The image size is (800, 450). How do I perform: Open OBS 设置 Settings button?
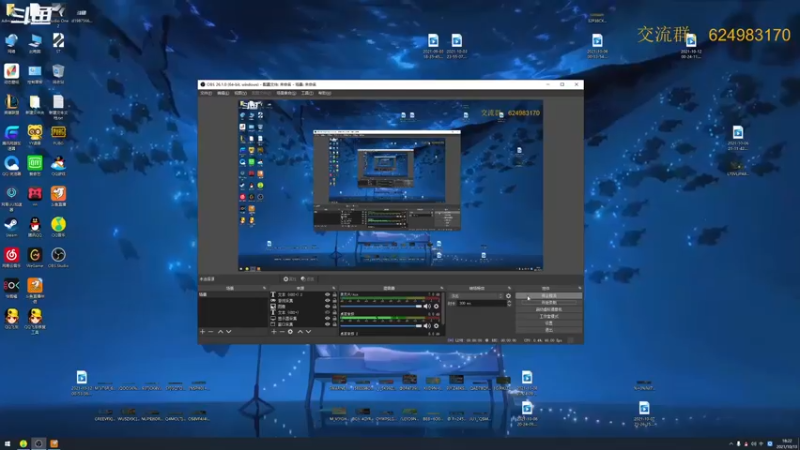pyautogui.click(x=548, y=323)
